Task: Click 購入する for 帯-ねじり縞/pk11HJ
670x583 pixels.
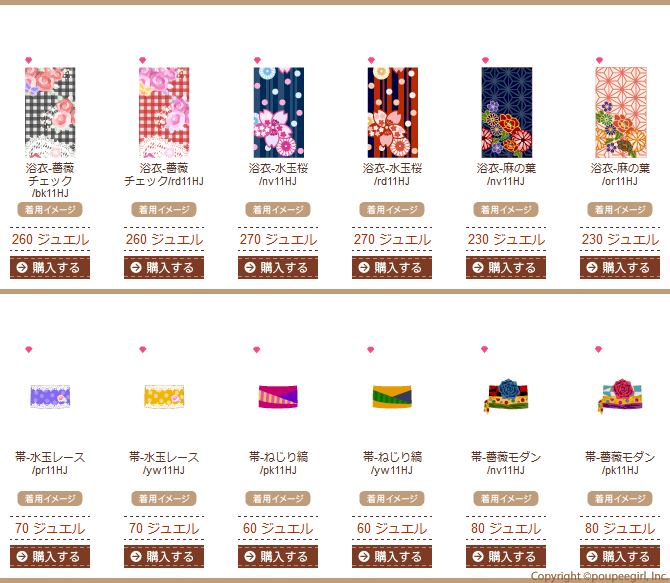Action: 278,556
